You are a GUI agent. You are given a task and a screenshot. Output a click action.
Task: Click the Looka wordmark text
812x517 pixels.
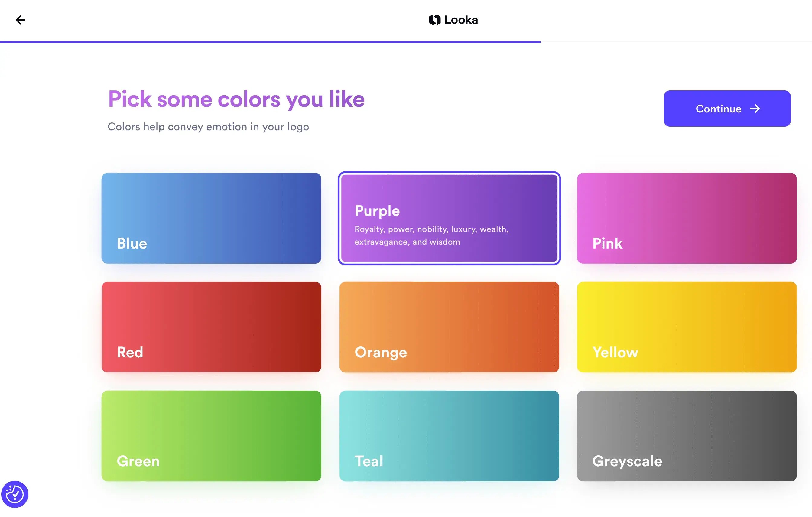coord(461,20)
